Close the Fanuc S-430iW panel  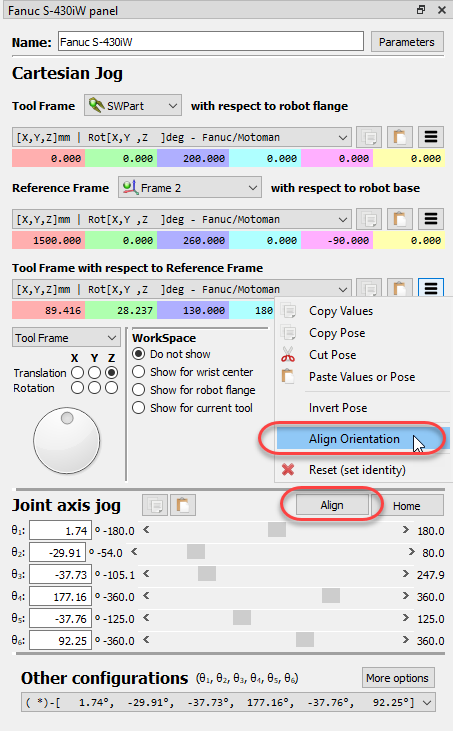[x=441, y=10]
